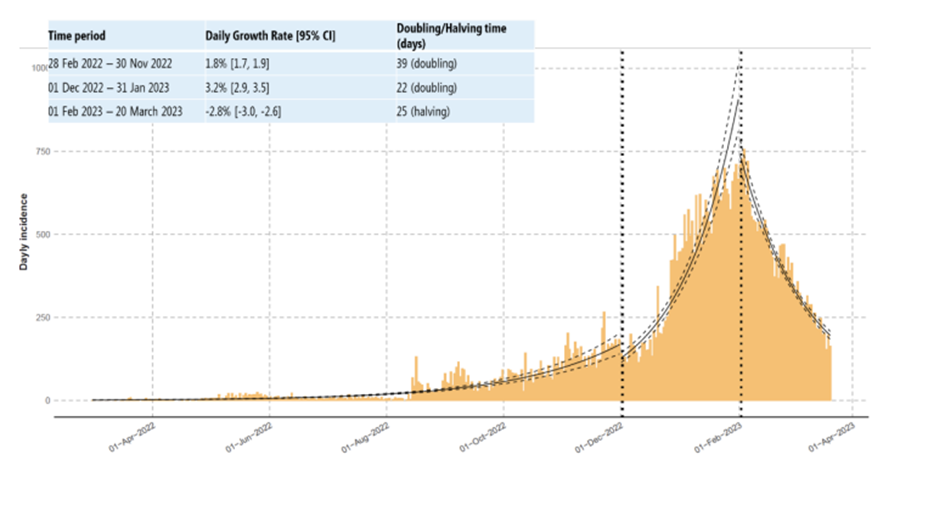Select the "28 Feb 2022 – 30 Nov 2022" cell
The image size is (945, 505).
coord(113,62)
